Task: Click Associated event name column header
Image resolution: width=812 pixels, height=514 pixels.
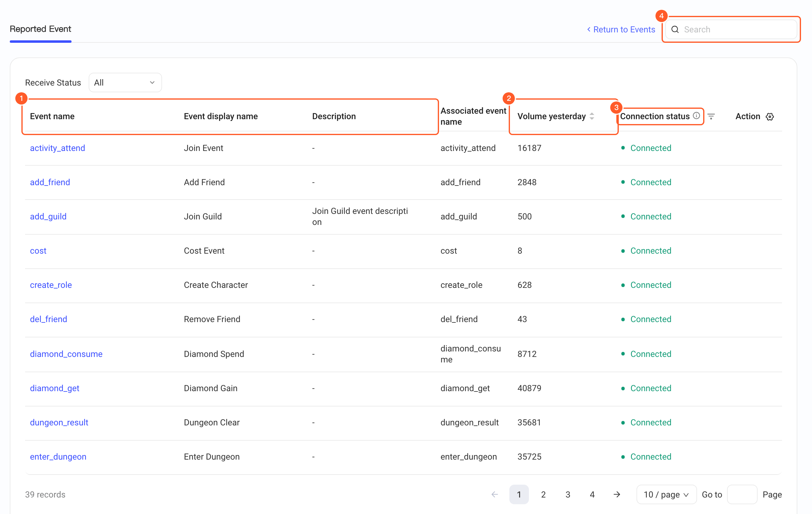Action: (x=474, y=116)
